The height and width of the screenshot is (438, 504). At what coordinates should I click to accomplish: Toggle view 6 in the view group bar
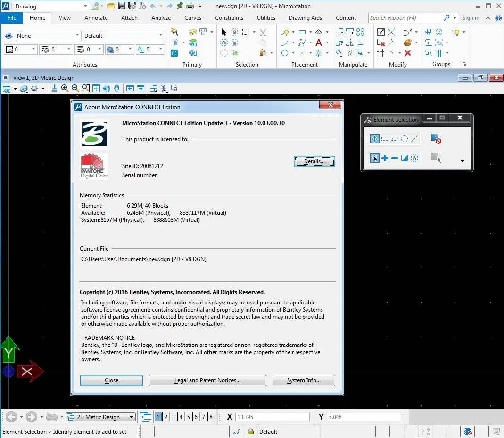point(196,417)
